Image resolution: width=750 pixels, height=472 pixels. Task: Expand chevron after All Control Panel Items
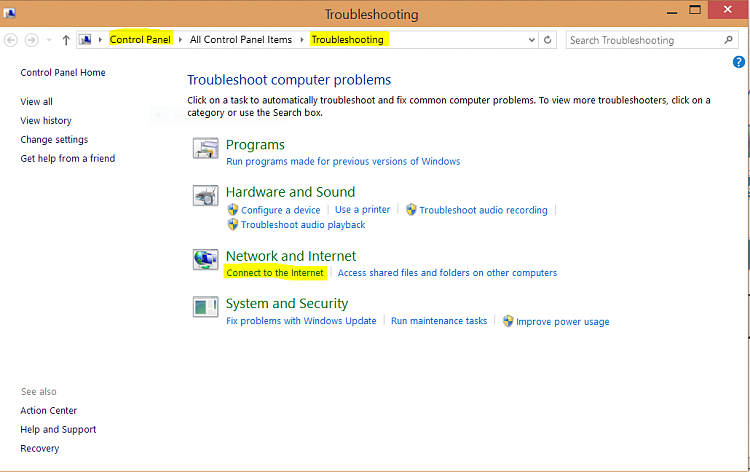(x=302, y=40)
